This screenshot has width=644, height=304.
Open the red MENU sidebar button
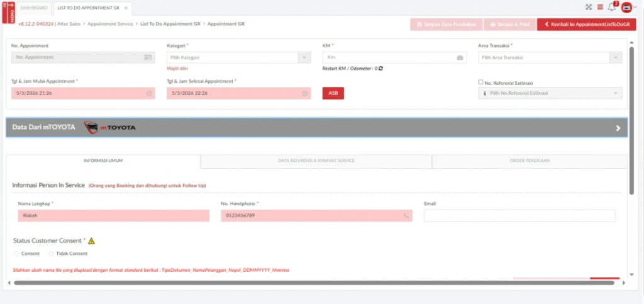click(8, 11)
